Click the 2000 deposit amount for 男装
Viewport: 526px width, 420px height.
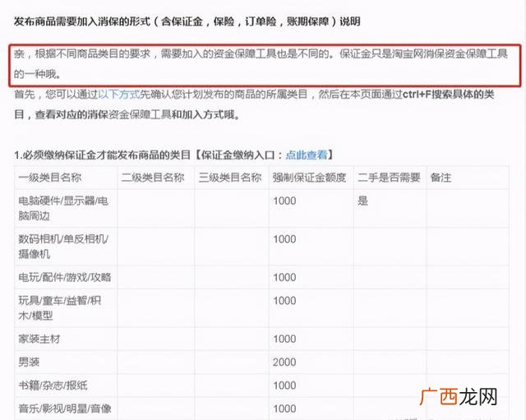(x=284, y=362)
